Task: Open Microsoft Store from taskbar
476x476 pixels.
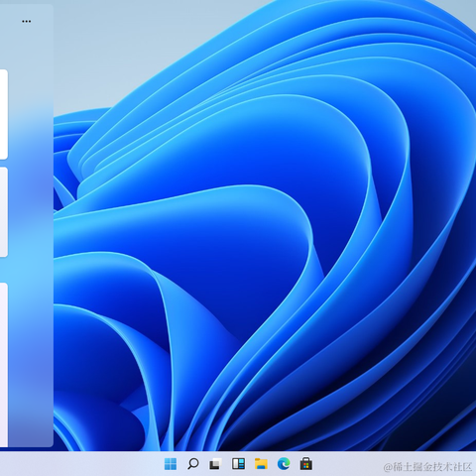Action: click(x=306, y=464)
